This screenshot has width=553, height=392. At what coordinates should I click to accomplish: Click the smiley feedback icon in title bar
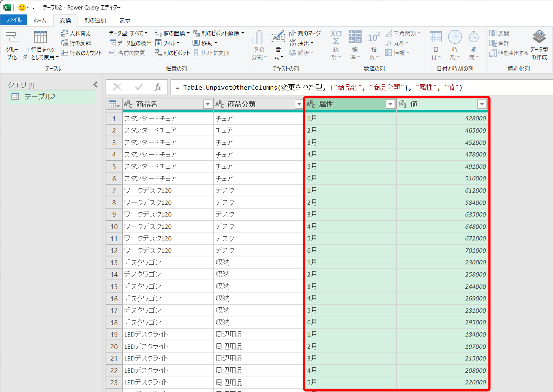pos(22,7)
